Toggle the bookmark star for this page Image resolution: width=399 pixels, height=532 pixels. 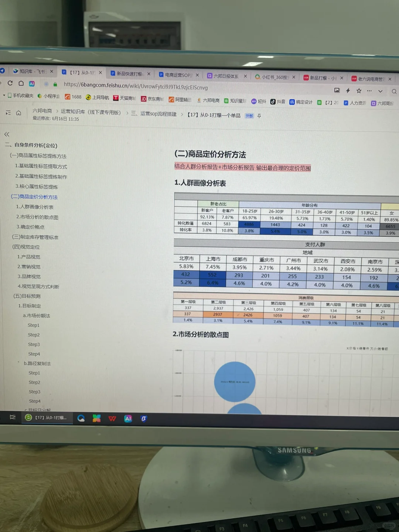tap(359, 90)
